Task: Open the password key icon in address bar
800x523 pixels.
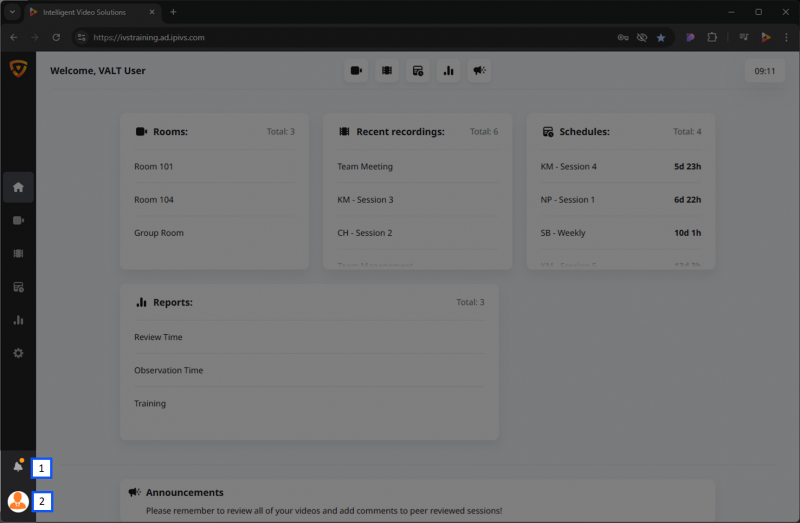Action: coord(622,37)
